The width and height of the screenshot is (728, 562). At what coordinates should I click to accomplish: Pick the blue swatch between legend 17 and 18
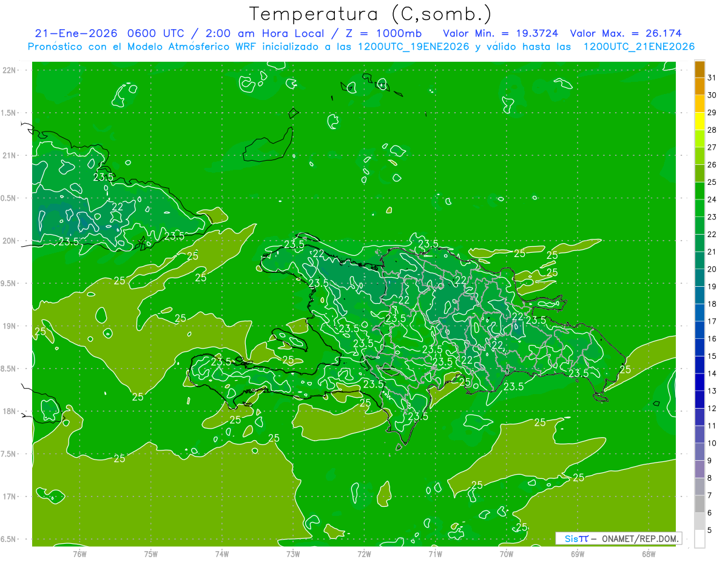click(699, 312)
